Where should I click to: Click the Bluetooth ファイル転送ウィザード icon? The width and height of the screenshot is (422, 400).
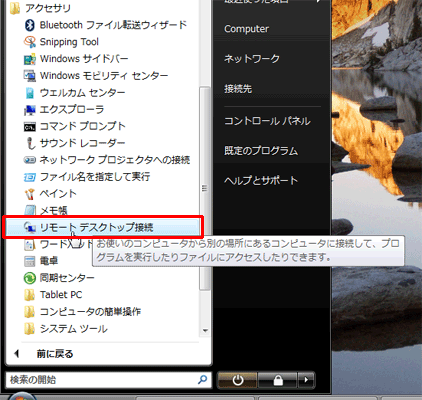click(x=30, y=25)
